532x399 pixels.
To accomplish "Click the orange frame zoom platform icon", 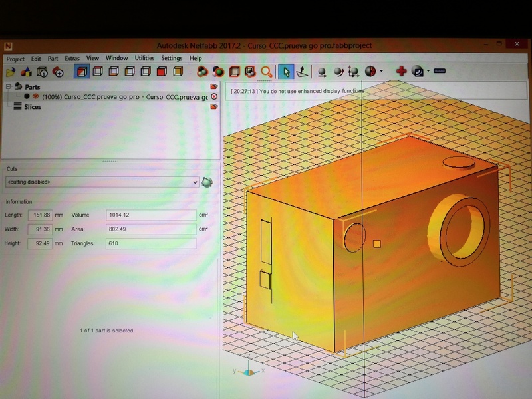I will point(234,72).
